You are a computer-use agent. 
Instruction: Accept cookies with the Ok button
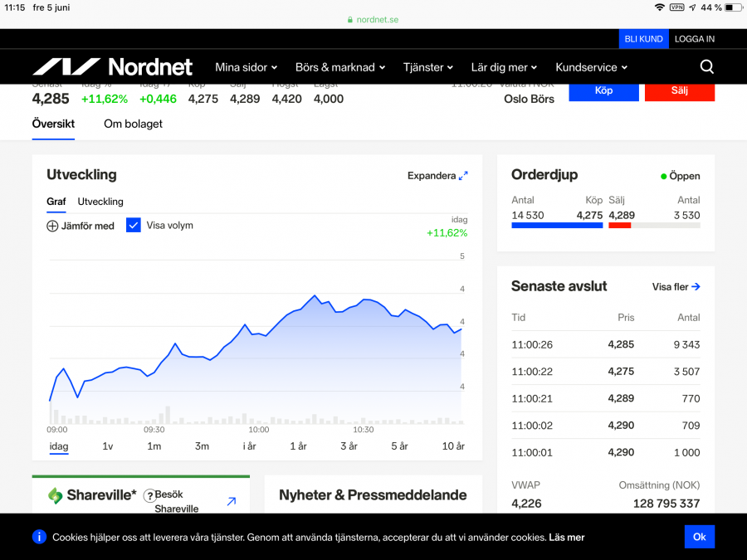pyautogui.click(x=699, y=537)
